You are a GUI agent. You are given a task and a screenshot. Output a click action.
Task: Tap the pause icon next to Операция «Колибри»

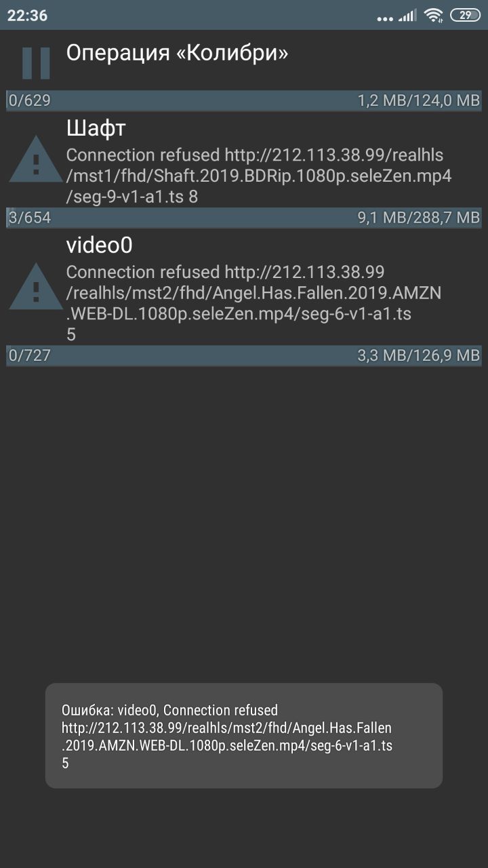36,64
